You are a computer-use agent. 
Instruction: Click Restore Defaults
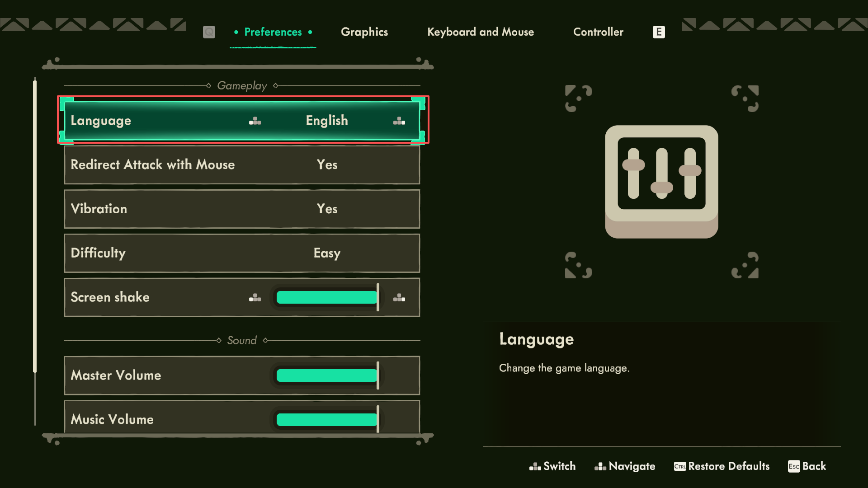point(728,466)
